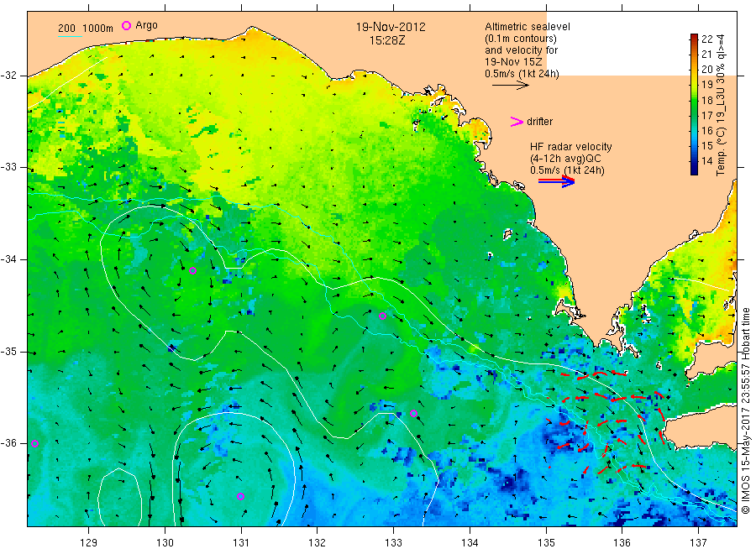
Task: Select Argo float marker near 128.3E 36S
Action: [x=34, y=444]
